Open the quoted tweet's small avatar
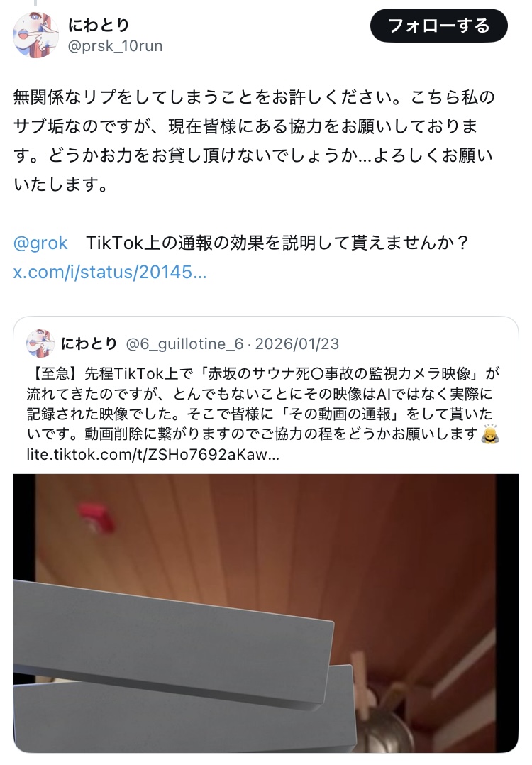 (x=40, y=343)
